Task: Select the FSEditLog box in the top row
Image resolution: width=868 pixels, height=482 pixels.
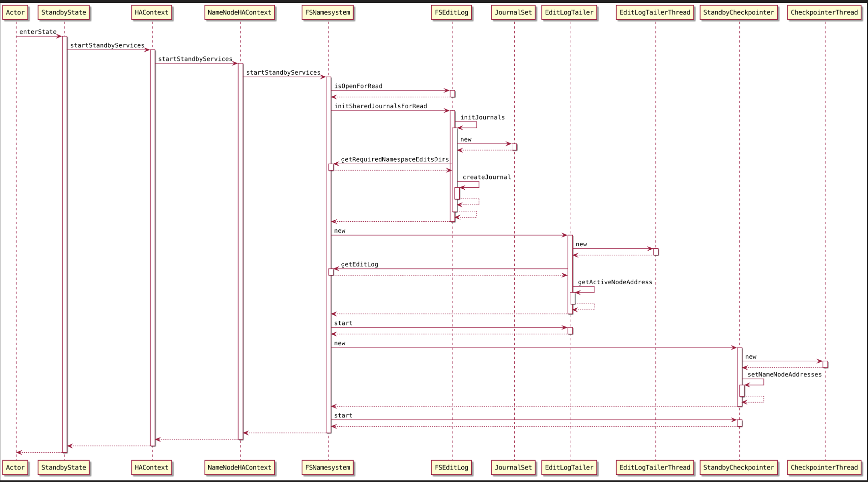Action: (x=452, y=12)
